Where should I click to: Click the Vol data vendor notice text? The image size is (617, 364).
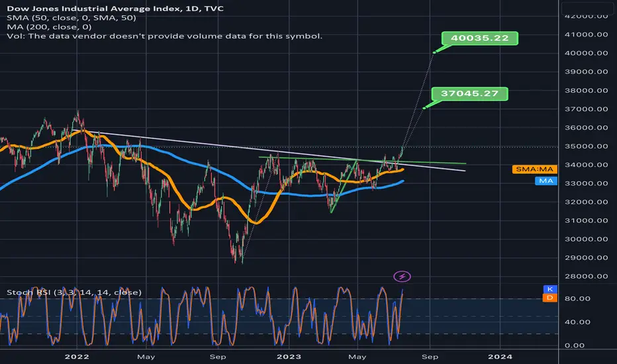tap(164, 36)
